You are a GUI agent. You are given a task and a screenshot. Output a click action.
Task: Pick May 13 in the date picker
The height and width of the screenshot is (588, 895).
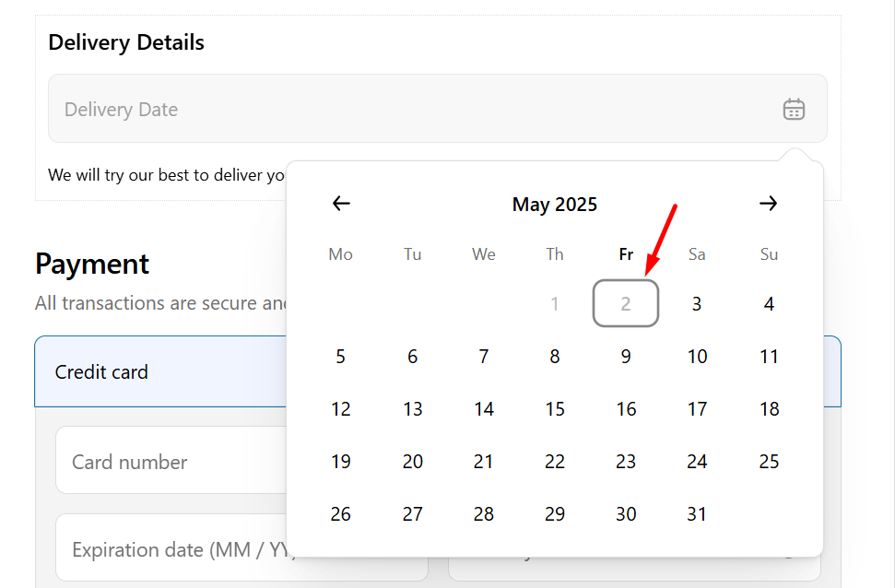coord(413,409)
